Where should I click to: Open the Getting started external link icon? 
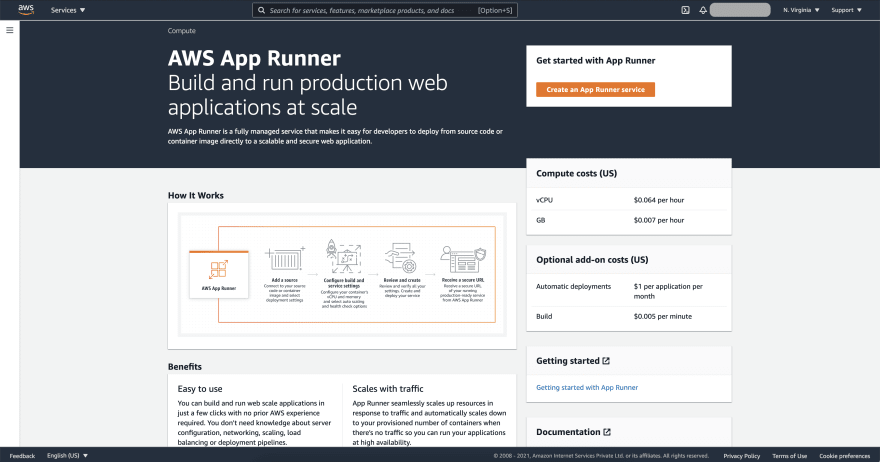606,361
